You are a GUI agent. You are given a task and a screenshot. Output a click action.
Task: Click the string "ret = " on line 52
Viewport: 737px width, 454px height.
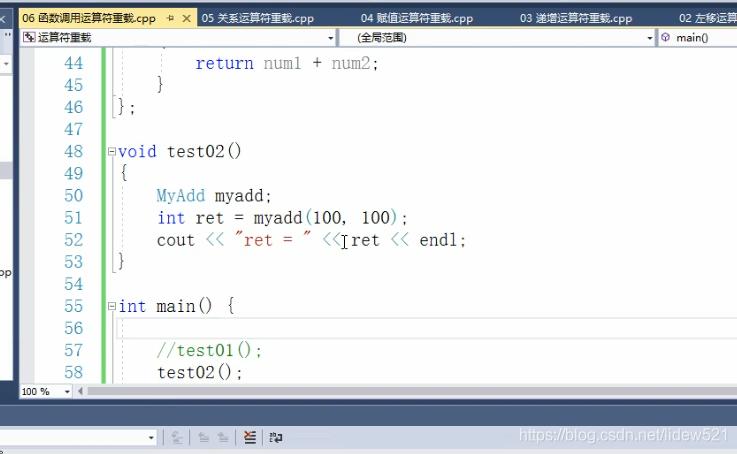273,240
